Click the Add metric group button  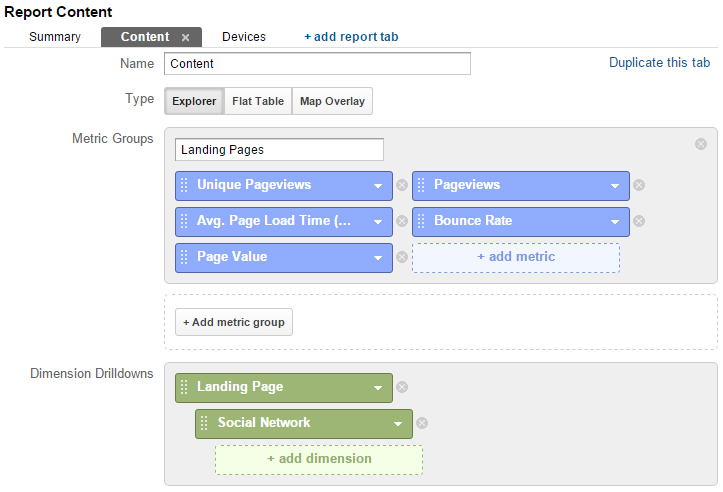pyautogui.click(x=234, y=322)
